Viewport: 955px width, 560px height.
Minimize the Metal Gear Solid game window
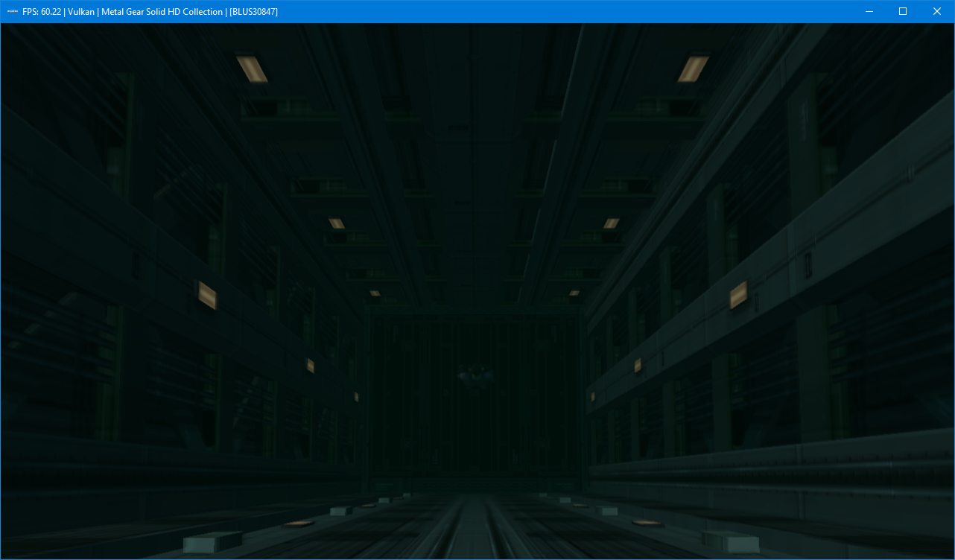tap(869, 12)
